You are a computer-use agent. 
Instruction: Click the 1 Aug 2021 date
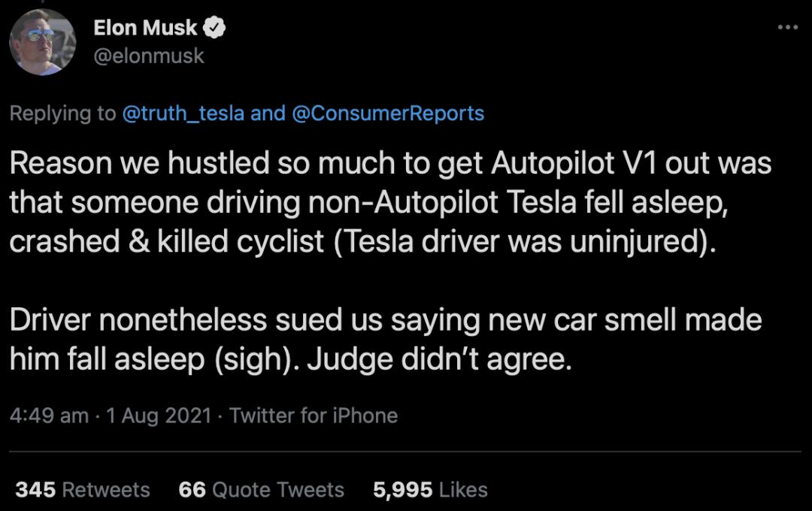(159, 416)
